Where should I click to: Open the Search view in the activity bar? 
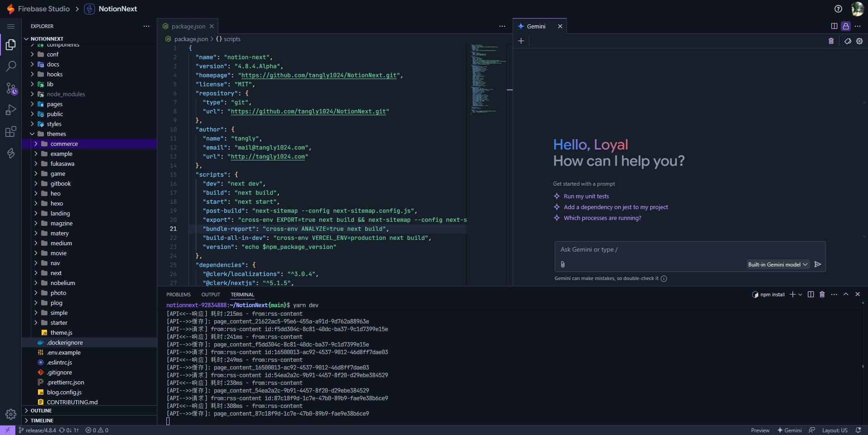11,66
